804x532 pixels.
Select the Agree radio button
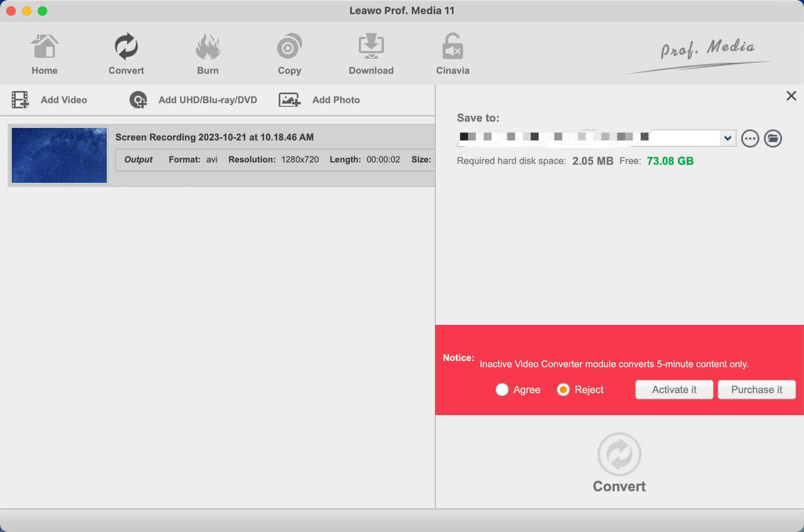[x=502, y=390]
